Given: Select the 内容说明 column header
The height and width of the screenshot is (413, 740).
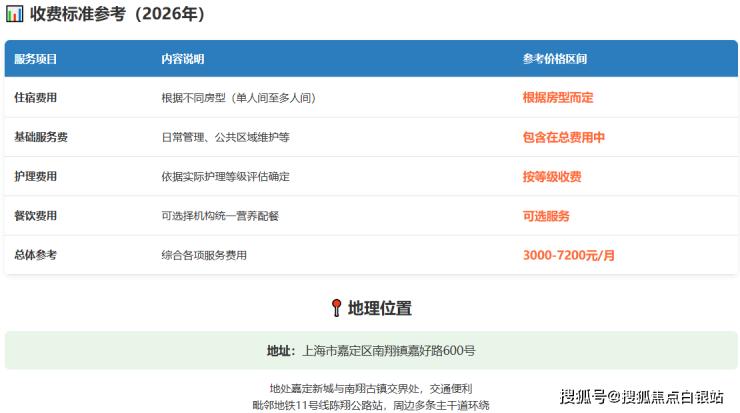Looking at the screenshot, I should pyautogui.click(x=182, y=59).
